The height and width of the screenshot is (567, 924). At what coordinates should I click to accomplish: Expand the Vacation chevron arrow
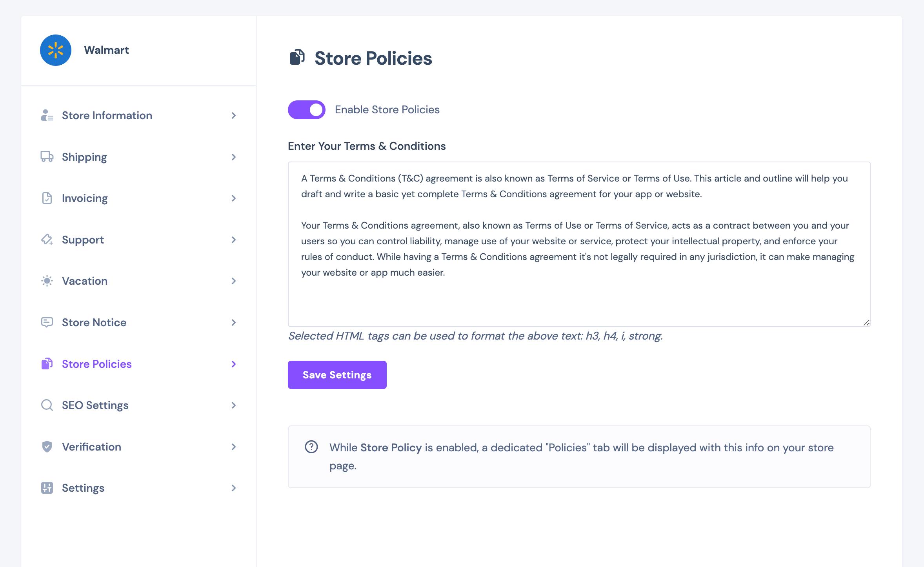[234, 281]
